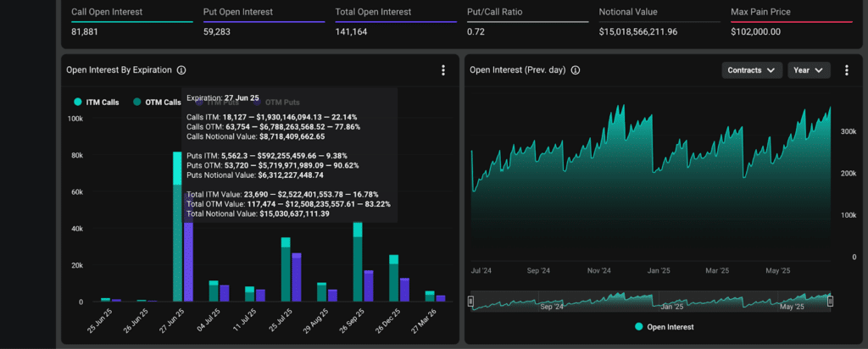Select the 27 Jun 25 calls bar
The width and height of the screenshot is (868, 349).
tap(178, 227)
